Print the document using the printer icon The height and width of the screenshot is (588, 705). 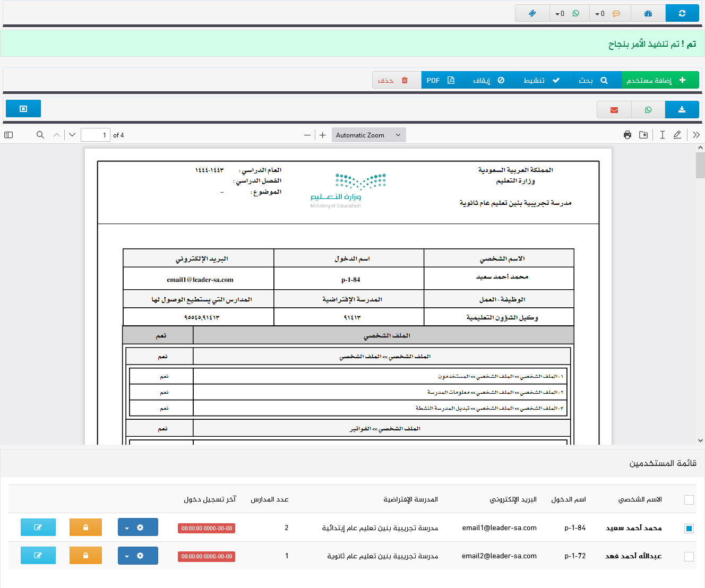click(627, 135)
